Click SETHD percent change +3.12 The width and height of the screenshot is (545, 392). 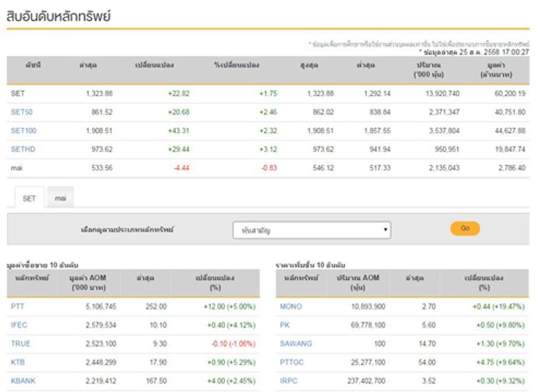[x=268, y=149]
